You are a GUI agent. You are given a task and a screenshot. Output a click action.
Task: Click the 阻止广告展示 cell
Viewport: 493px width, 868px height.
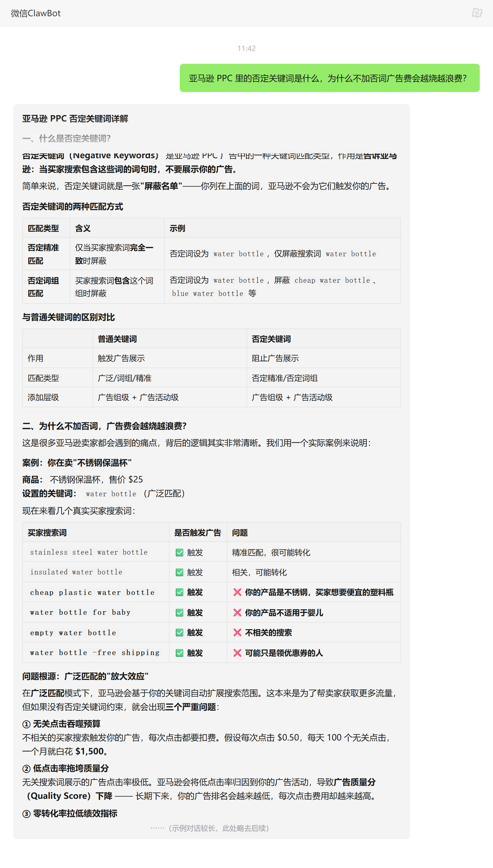click(323, 358)
